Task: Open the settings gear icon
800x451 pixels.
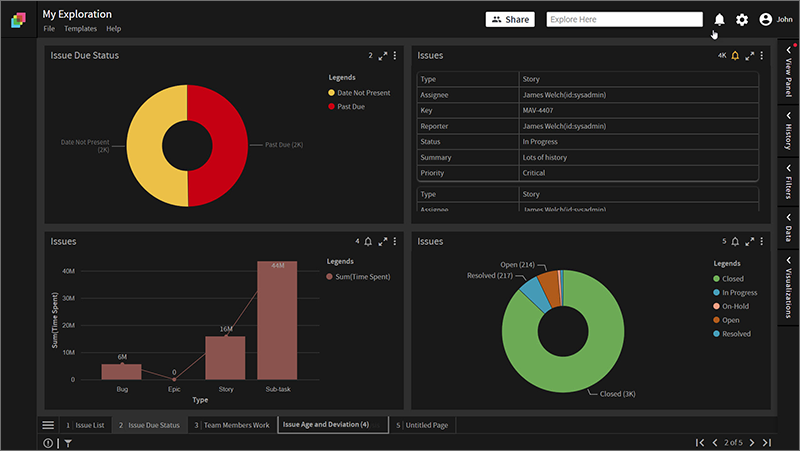Action: 742,19
